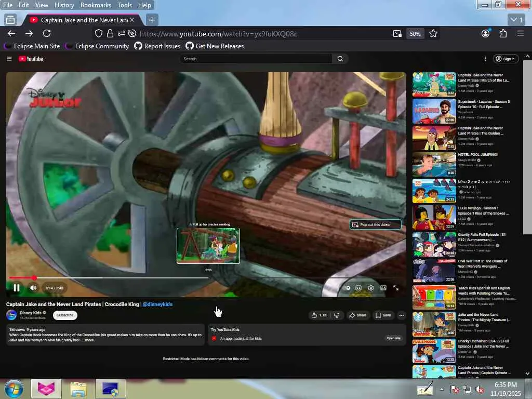Open the Eclipse Community bookmark

[97, 46]
